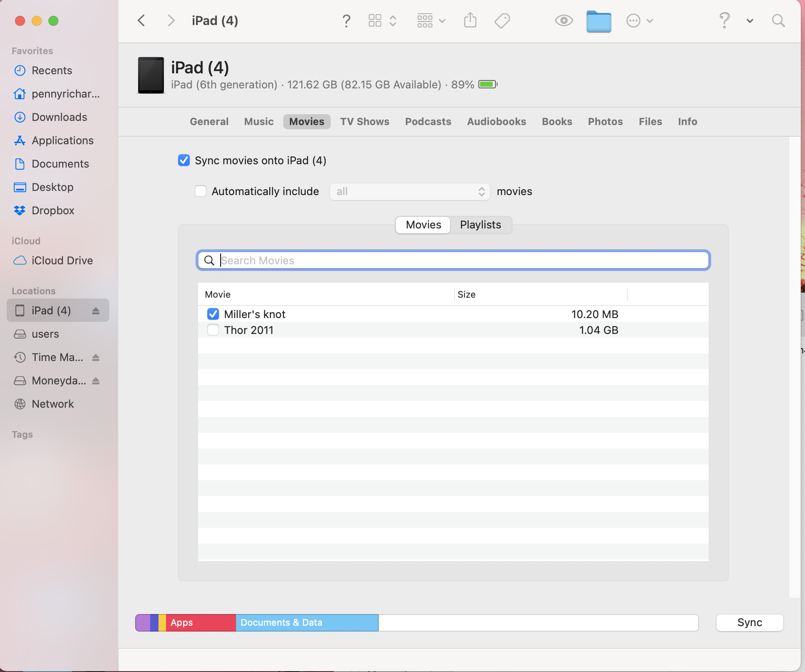Click the Quick Look eye icon

tap(563, 20)
